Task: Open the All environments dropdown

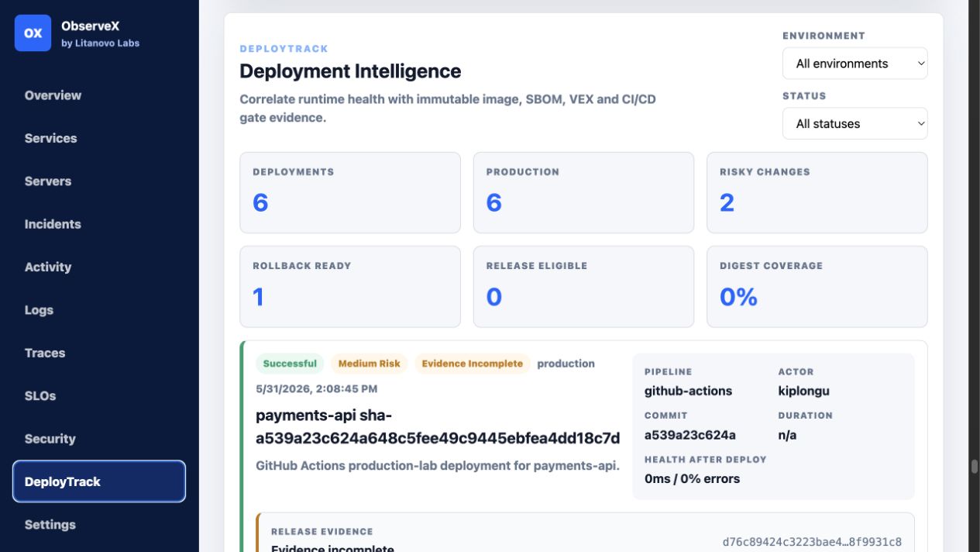Action: click(854, 64)
